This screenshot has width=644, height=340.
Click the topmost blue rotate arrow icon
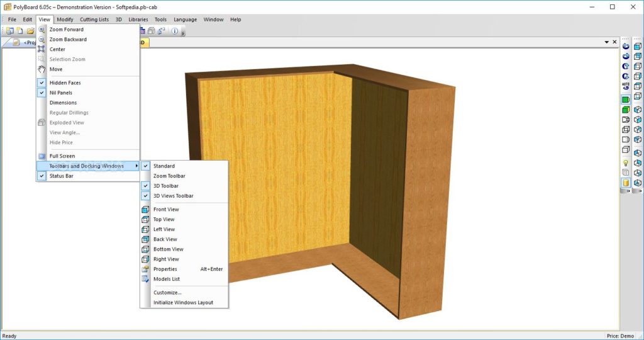pos(626,46)
